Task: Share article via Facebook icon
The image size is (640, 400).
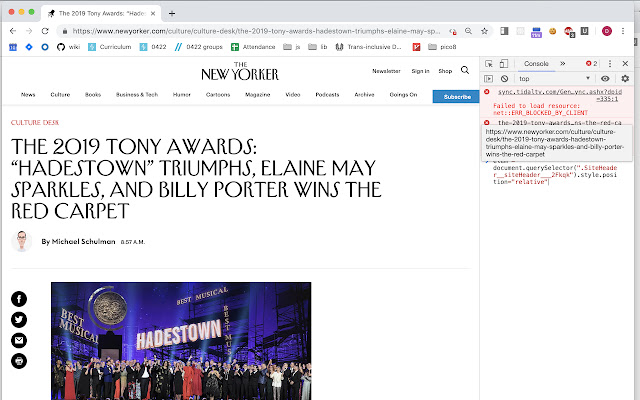Action: (x=19, y=299)
